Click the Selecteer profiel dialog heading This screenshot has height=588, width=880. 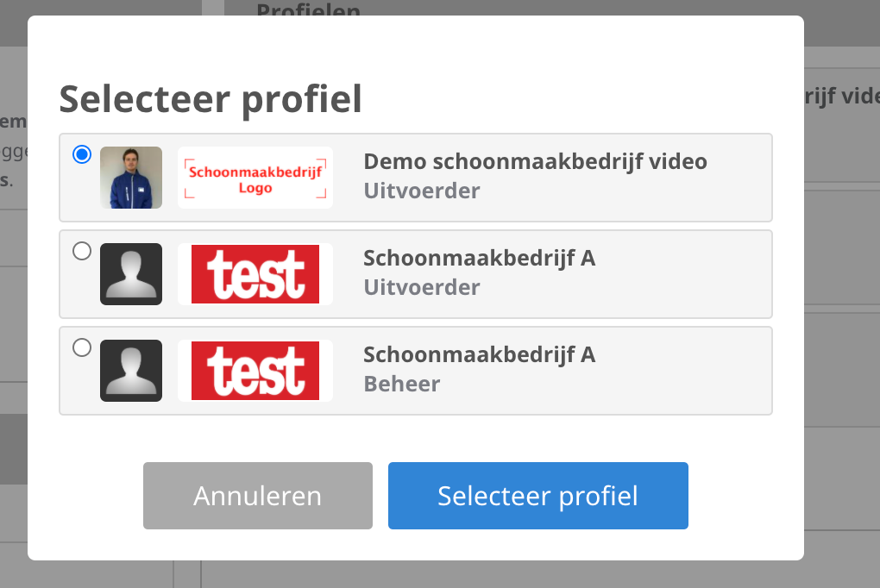(x=210, y=99)
